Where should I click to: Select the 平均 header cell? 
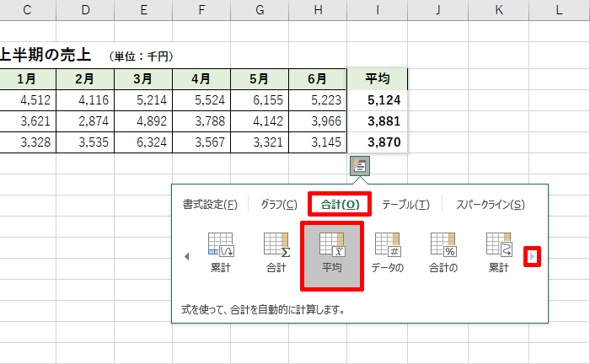pyautogui.click(x=377, y=79)
